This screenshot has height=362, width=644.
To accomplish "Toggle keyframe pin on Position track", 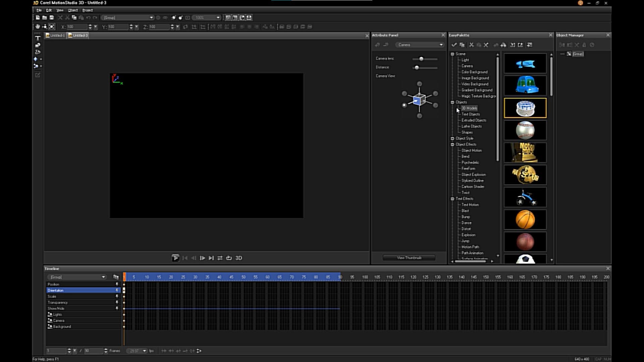I will [117, 284].
